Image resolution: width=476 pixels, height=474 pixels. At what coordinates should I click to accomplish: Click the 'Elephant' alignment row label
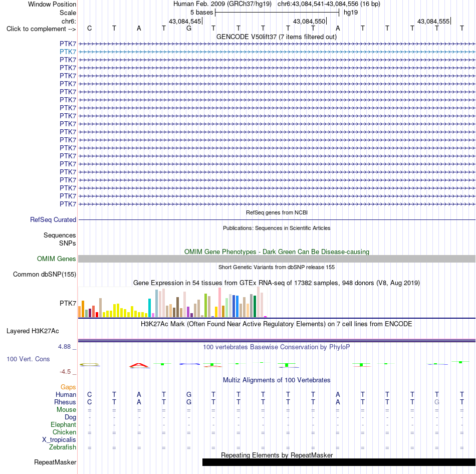tap(63, 424)
